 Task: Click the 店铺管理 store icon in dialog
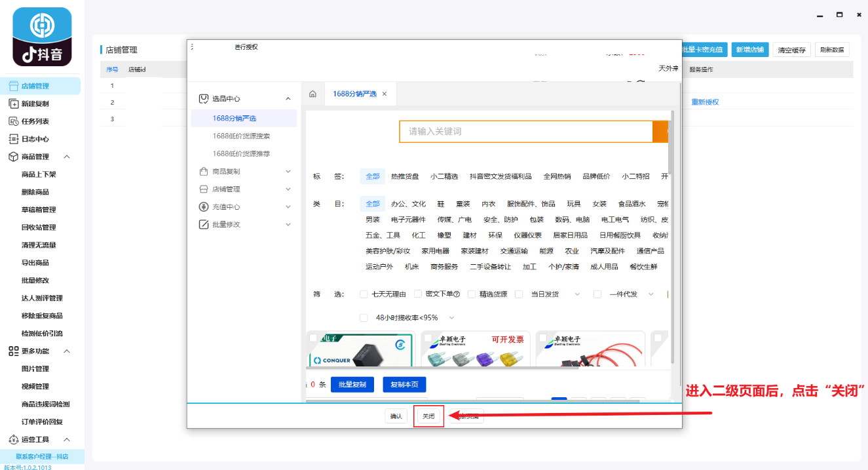click(x=204, y=189)
